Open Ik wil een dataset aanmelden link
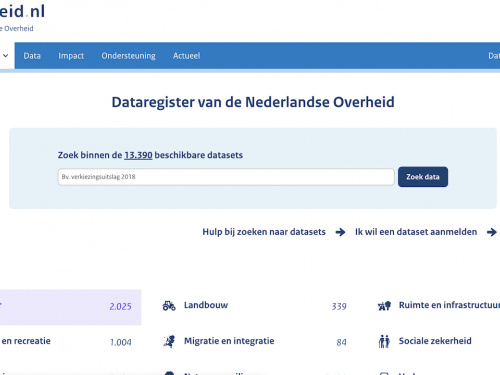500x375 pixels. pos(416,232)
